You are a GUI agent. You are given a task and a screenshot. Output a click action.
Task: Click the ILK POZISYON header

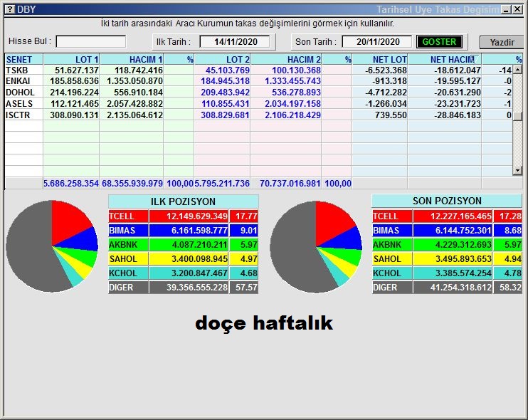click(x=183, y=201)
